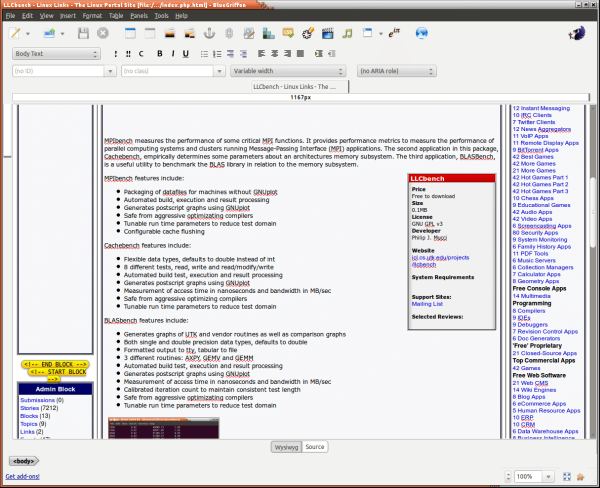Click the Submissions link in Admin Block
This screenshot has height=488, width=600.
pos(38,400)
